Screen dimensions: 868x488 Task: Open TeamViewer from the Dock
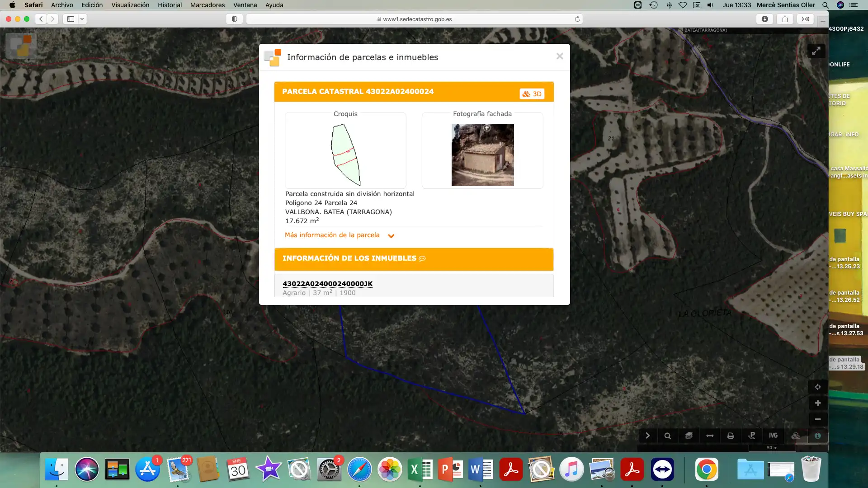[662, 470]
